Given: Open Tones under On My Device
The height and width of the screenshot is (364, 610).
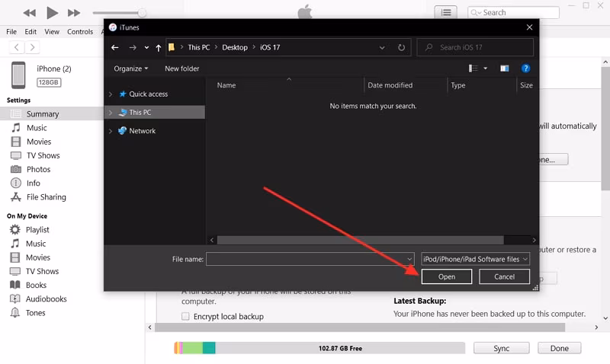Looking at the screenshot, I should (x=35, y=313).
